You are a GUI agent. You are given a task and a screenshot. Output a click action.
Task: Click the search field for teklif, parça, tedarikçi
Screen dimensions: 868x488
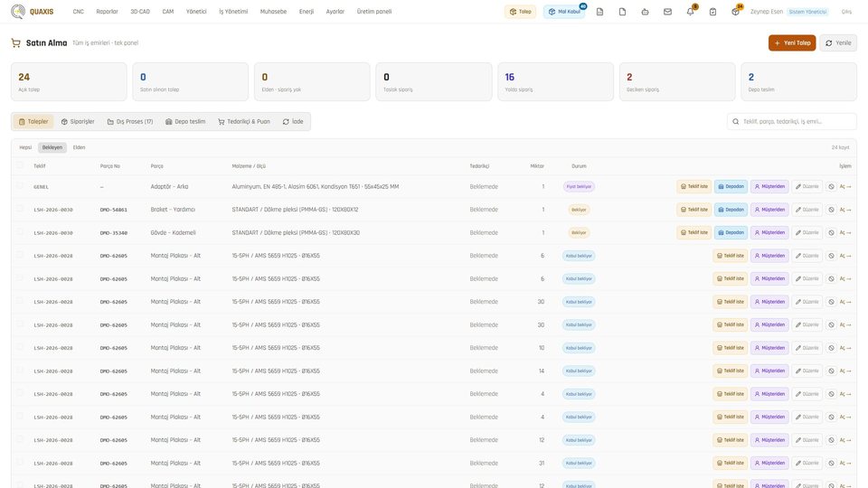point(792,121)
